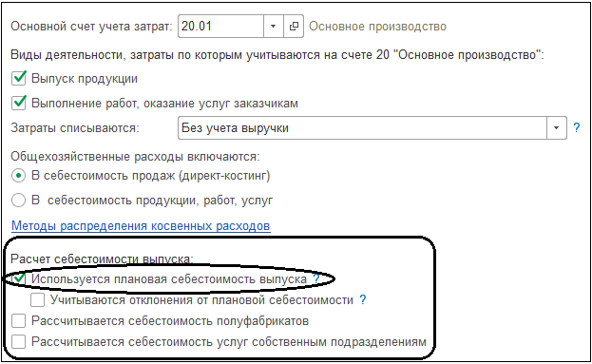
Task: Toggle Выполнение работ, оказание услуг заказчикам checkbox
Action: coord(18,103)
